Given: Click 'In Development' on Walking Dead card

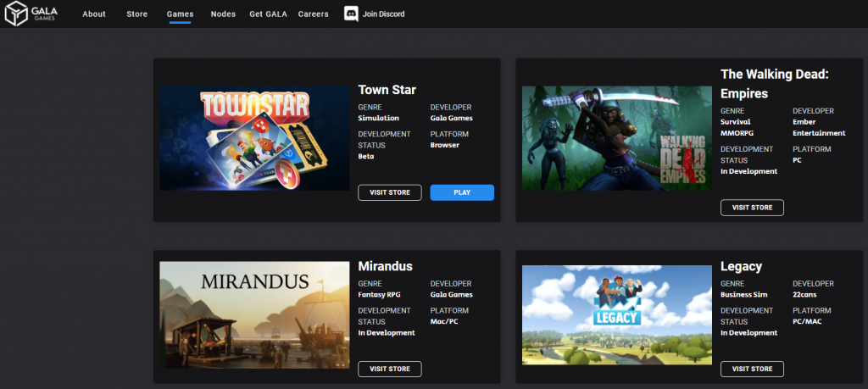Looking at the screenshot, I should coord(749,171).
